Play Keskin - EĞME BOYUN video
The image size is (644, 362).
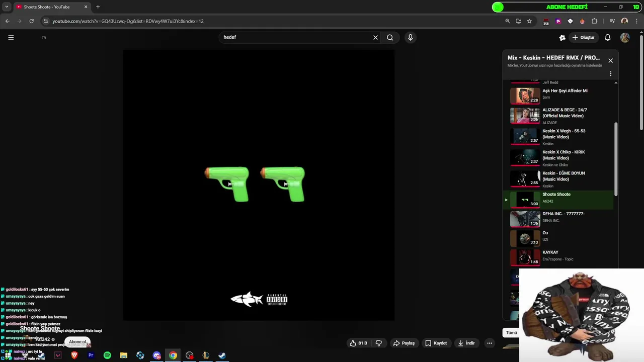(559, 179)
